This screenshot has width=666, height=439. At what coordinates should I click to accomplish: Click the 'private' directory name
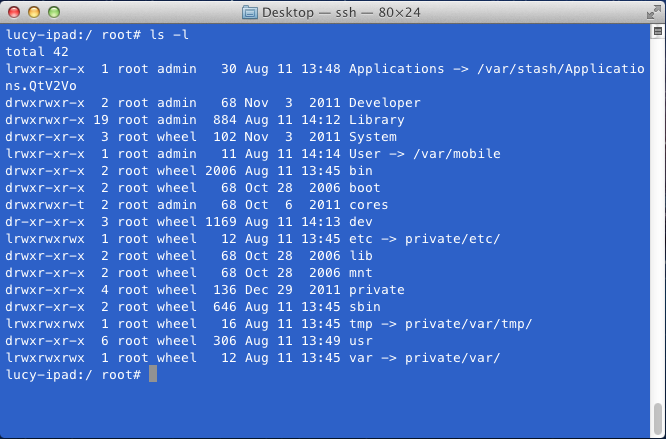(377, 290)
